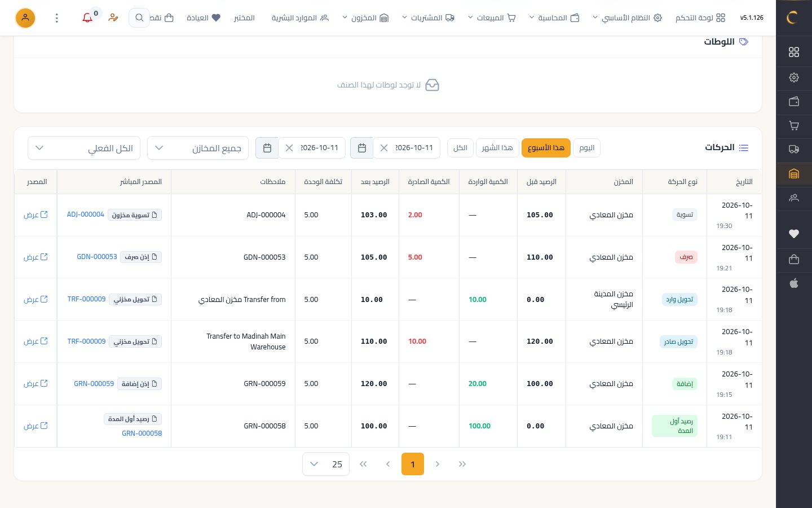This screenshot has width=812, height=508.
Task: Select هذا الشهر date filter
Action: coord(497,148)
